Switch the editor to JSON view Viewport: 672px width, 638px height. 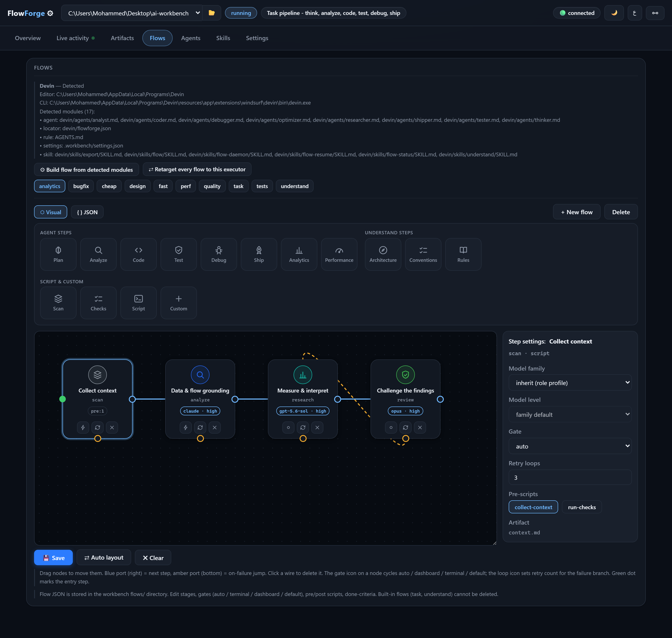tap(87, 212)
